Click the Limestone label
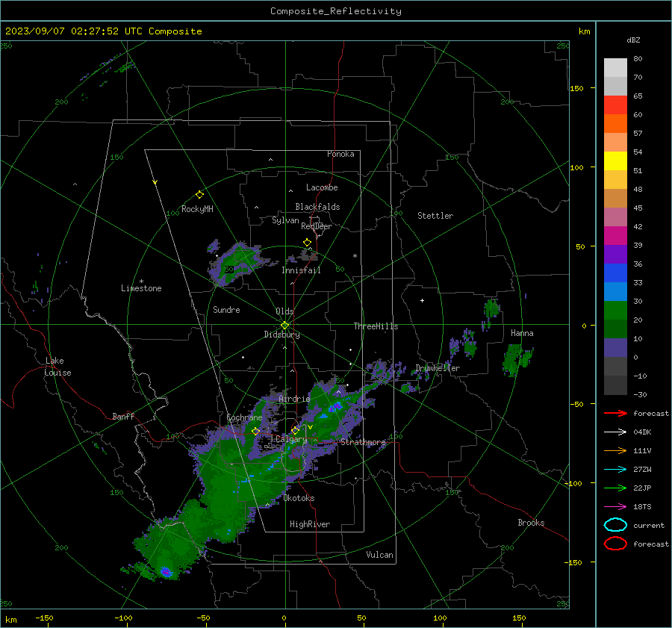This screenshot has height=628, width=672. pyautogui.click(x=141, y=288)
